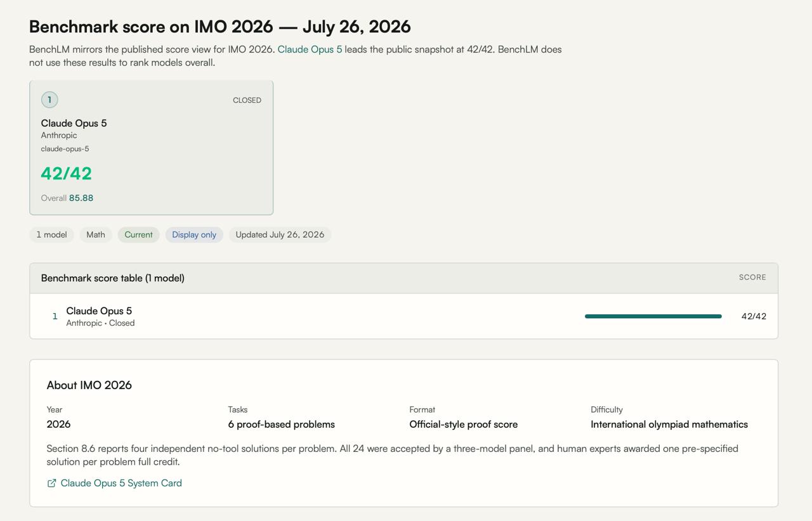Click the external link icon beside System Card
The width and height of the screenshot is (812, 521).
(x=52, y=484)
